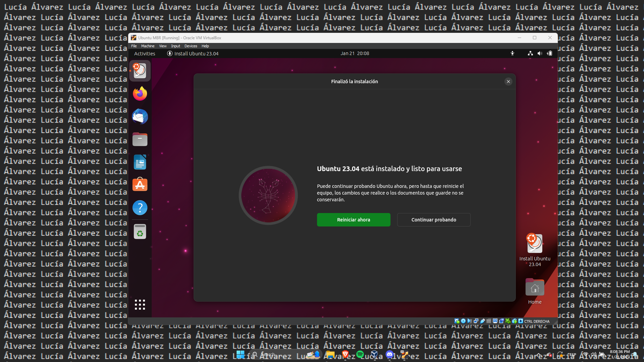Open the Files manager dock icon
Viewport: 644px width, 362px height.
pos(140,139)
